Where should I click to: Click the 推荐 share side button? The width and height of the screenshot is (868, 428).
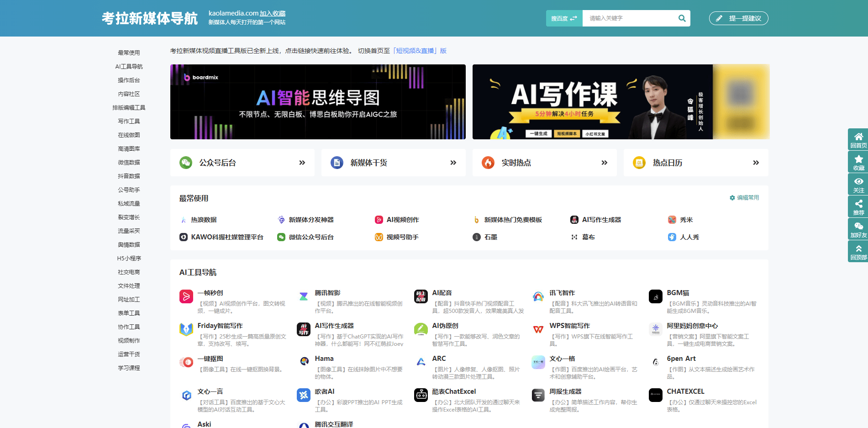coord(858,206)
